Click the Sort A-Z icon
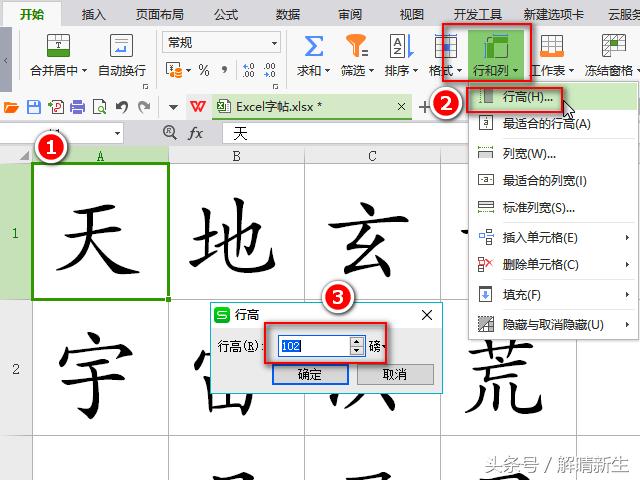The width and height of the screenshot is (640, 480). (x=402, y=45)
